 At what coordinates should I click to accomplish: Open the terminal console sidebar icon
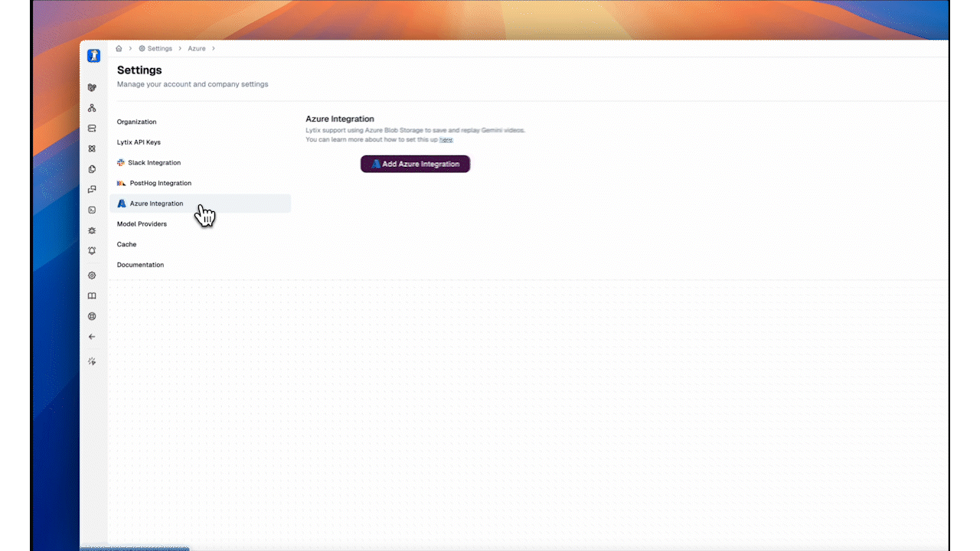pos(92,210)
